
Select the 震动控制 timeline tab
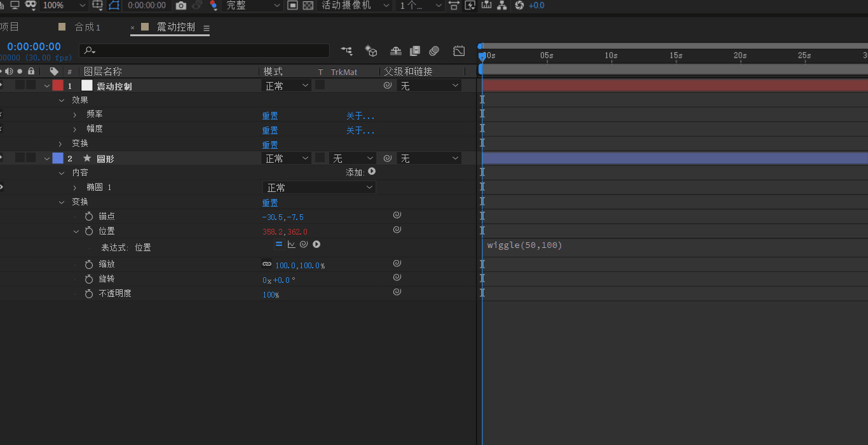[x=176, y=27]
